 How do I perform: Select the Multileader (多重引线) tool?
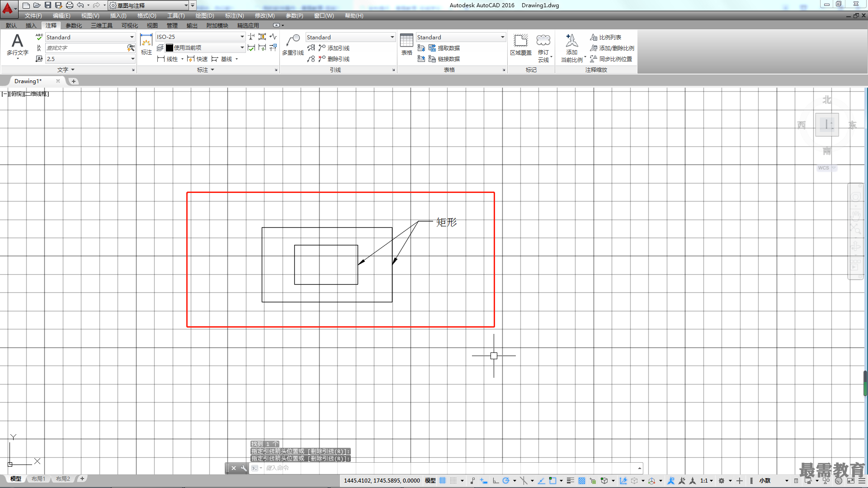[x=293, y=44]
